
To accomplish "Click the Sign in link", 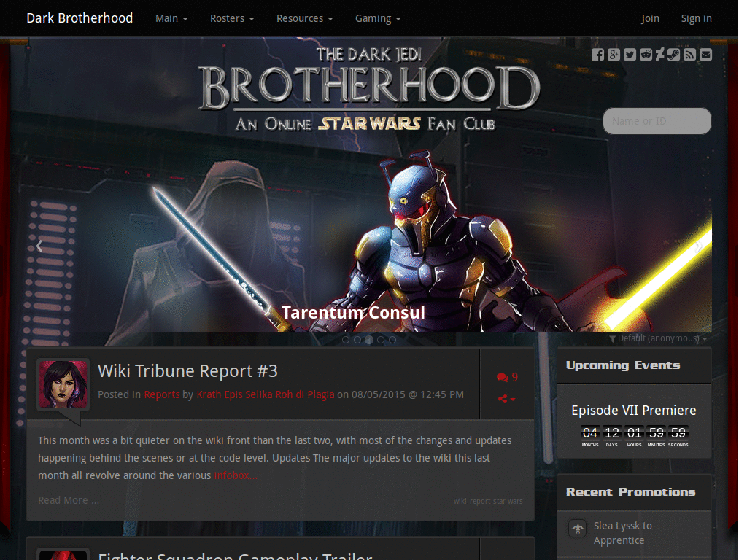I will [x=696, y=18].
